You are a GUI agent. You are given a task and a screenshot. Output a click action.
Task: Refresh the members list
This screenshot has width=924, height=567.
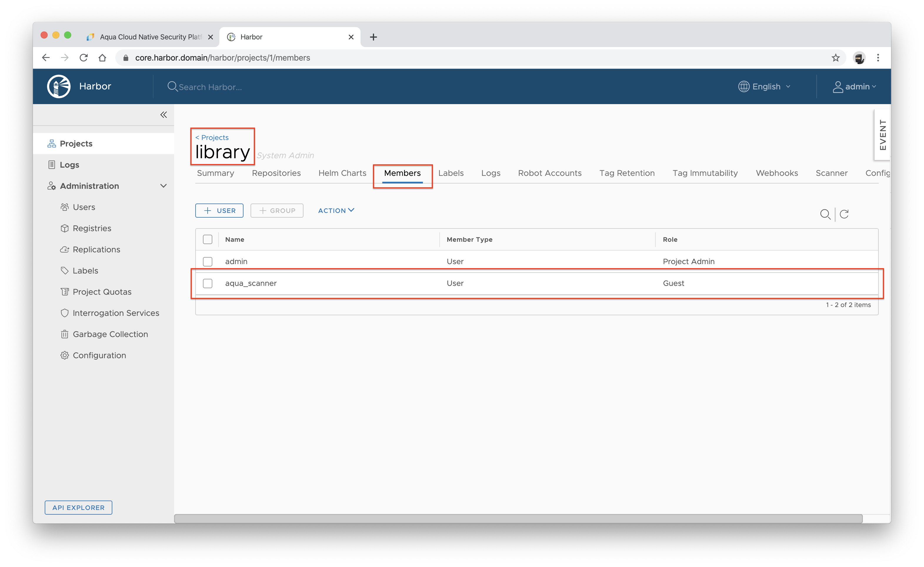844,214
